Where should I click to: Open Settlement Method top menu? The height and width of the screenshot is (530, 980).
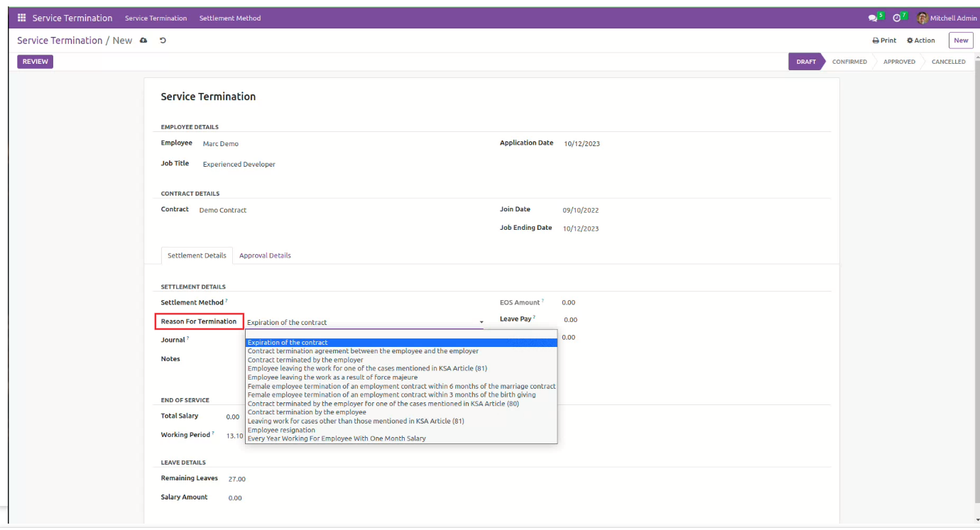230,18
